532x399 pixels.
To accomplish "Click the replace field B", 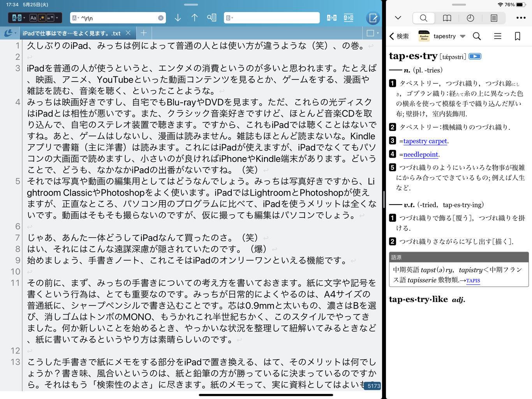I will click(x=272, y=18).
